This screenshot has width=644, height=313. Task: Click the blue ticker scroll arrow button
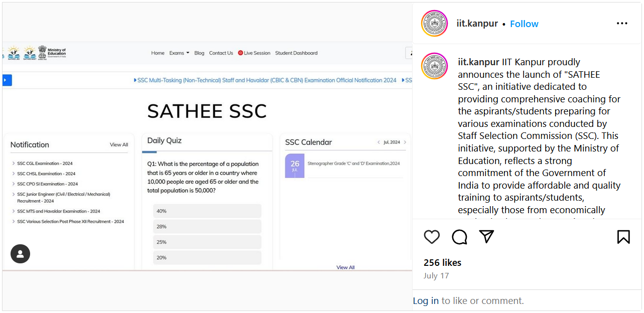coord(7,80)
